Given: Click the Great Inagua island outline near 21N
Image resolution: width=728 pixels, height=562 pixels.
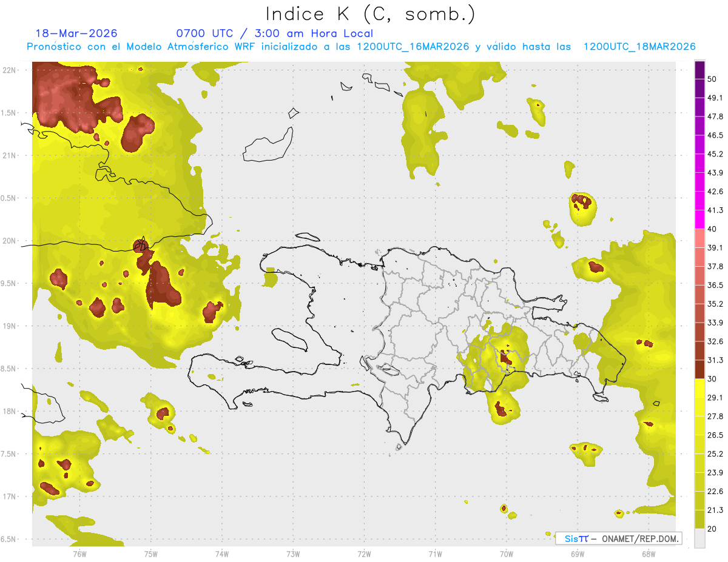Looking at the screenshot, I should tap(268, 145).
